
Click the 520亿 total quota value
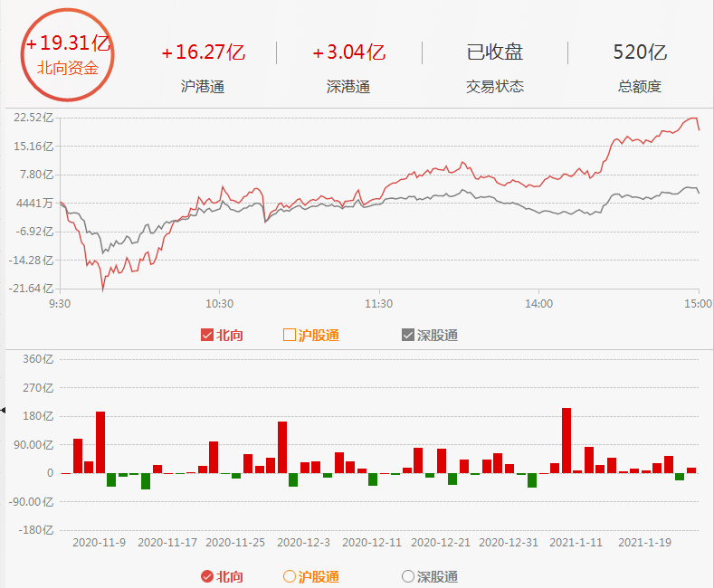[640, 52]
